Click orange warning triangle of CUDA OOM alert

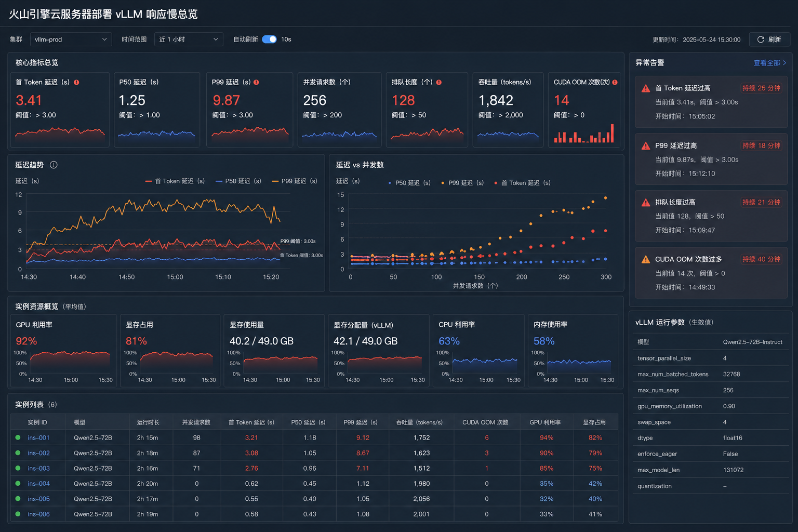tap(646, 259)
